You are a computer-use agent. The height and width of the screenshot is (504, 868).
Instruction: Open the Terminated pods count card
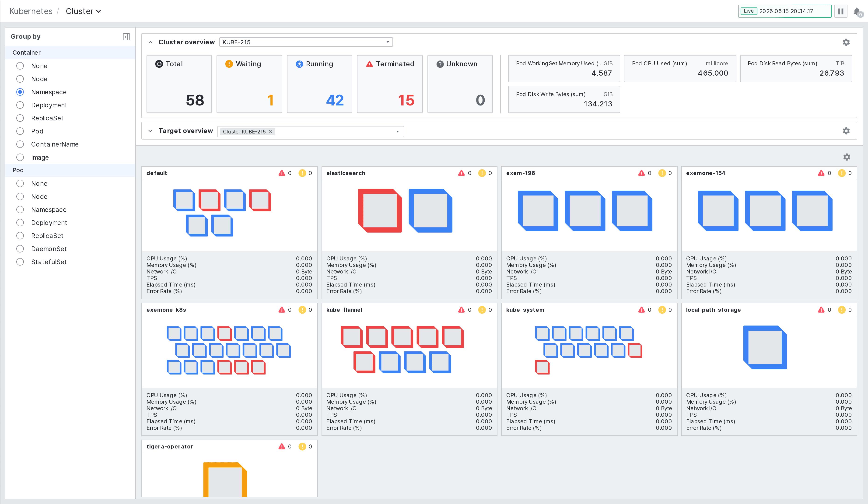tap(390, 84)
